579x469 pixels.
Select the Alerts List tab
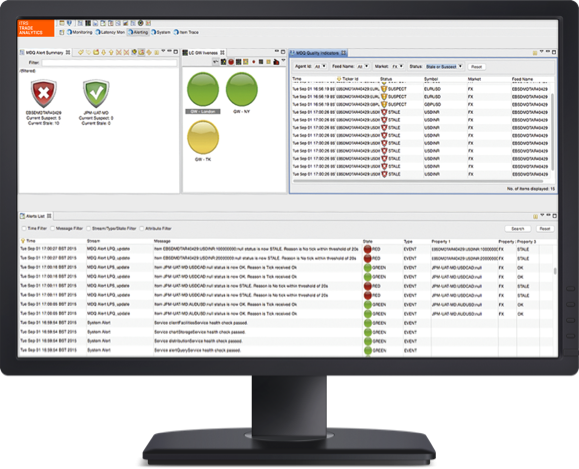click(35, 216)
